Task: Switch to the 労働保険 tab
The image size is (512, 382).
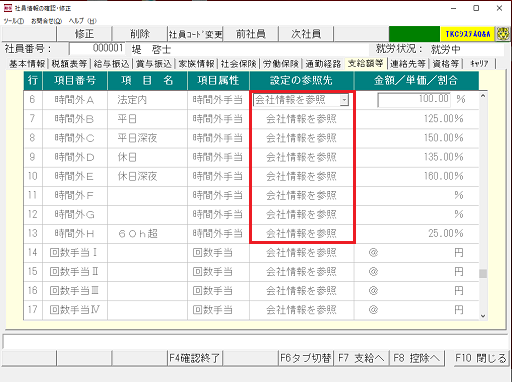Action: tap(281, 64)
